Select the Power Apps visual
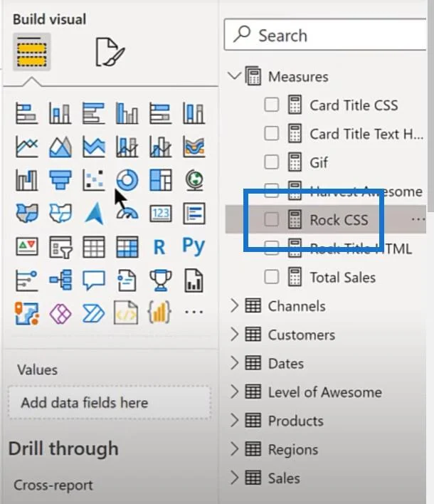434x504 pixels. point(60,313)
